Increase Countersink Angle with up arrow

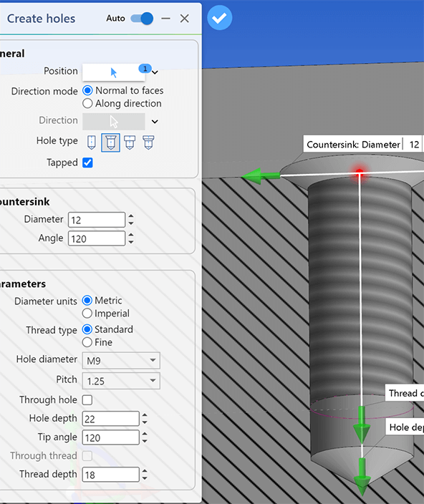pyautogui.click(x=131, y=235)
